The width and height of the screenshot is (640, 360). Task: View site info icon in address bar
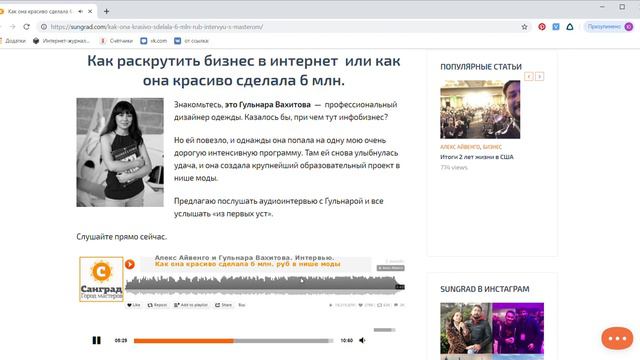pyautogui.click(x=44, y=27)
